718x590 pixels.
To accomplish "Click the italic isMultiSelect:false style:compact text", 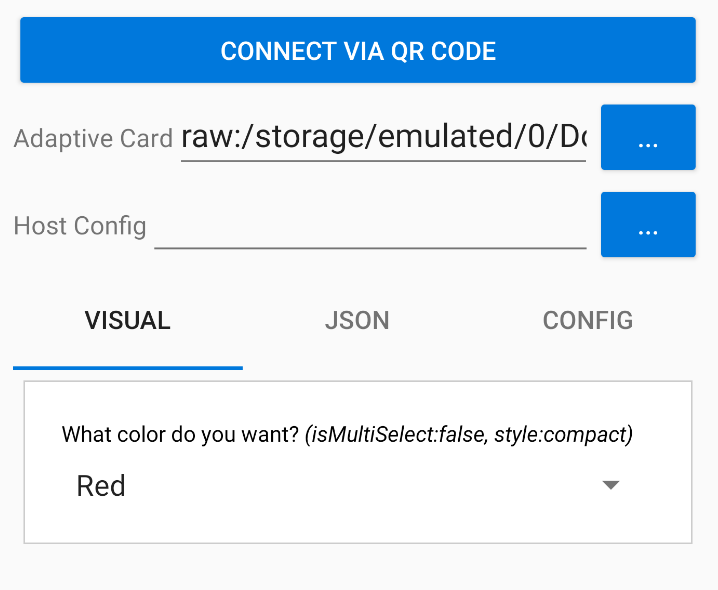I will [469, 434].
